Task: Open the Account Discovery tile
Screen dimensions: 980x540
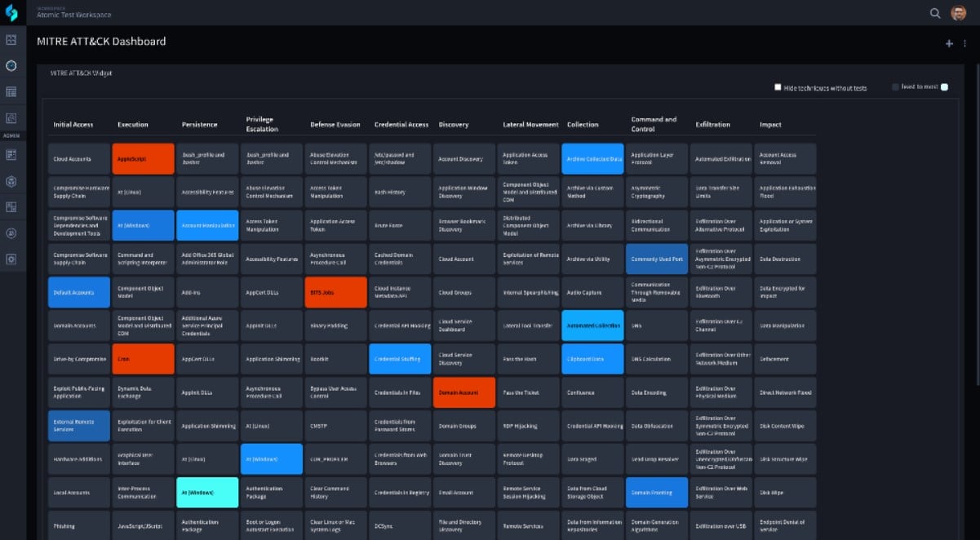Action: pyautogui.click(x=464, y=158)
